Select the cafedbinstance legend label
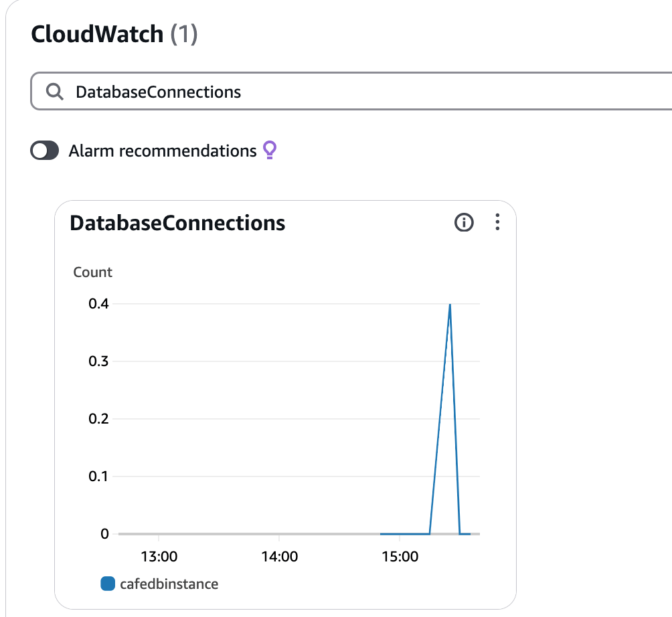 [169, 584]
